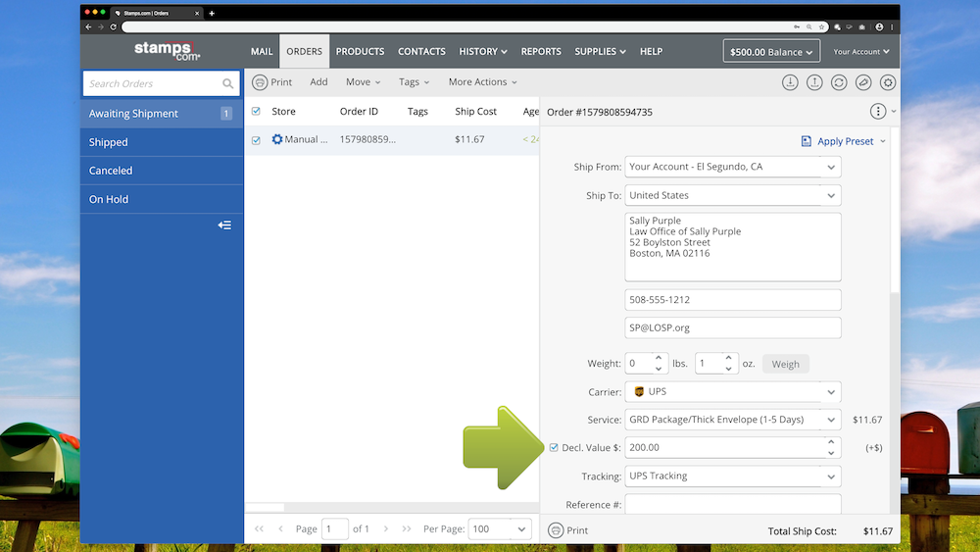The image size is (980, 552).
Task: Open a new browser tab
Action: (x=212, y=13)
